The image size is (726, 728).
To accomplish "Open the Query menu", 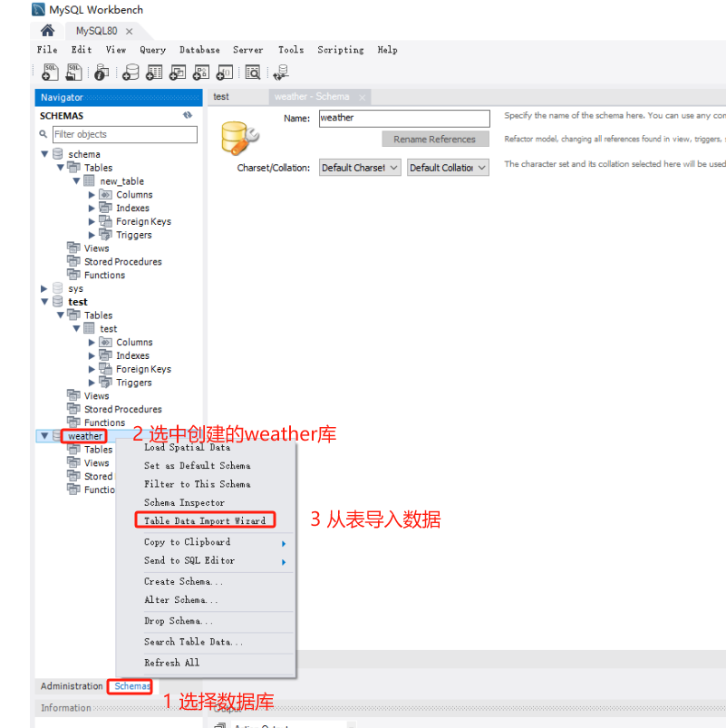I will click(x=152, y=50).
